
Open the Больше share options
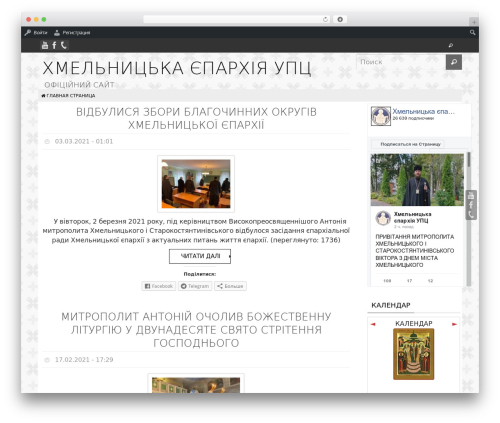230,286
